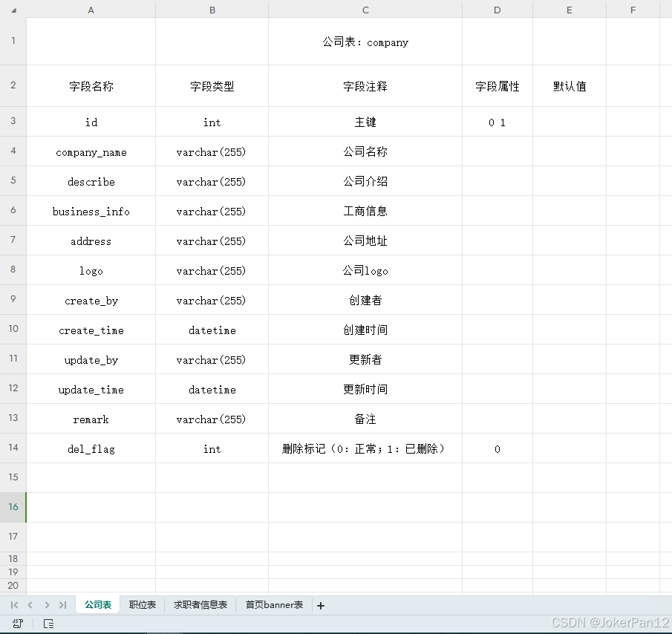Screen dimensions: 672x634
Task: Click the '0 1' attribute cell in id row
Action: pyautogui.click(x=498, y=122)
